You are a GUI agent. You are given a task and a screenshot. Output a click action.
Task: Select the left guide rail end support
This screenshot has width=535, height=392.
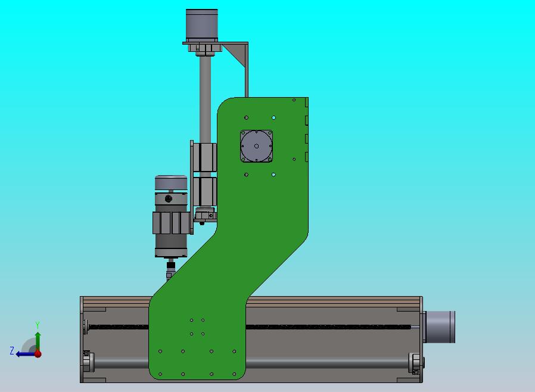coord(88,362)
